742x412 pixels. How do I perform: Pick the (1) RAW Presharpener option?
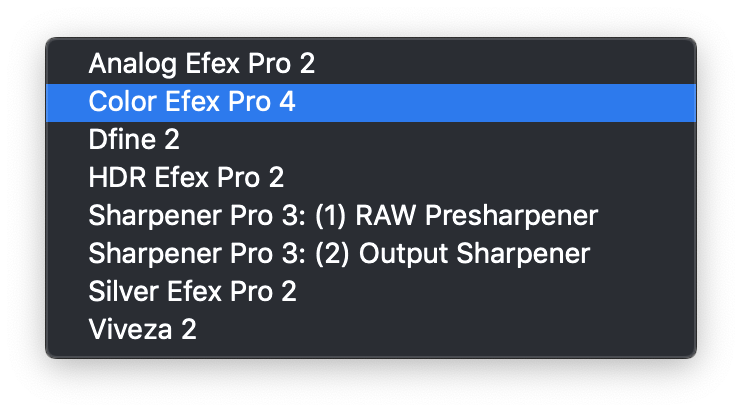(x=342, y=216)
